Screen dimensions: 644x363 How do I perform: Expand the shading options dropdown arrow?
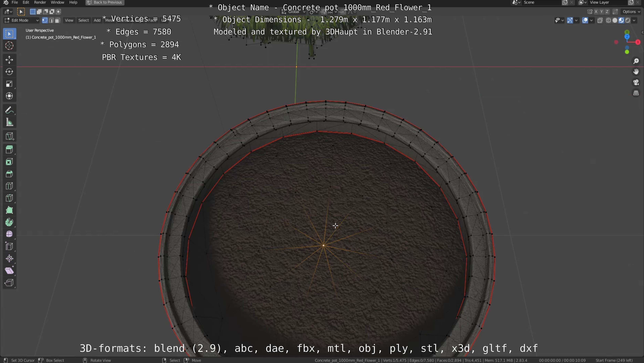click(634, 20)
